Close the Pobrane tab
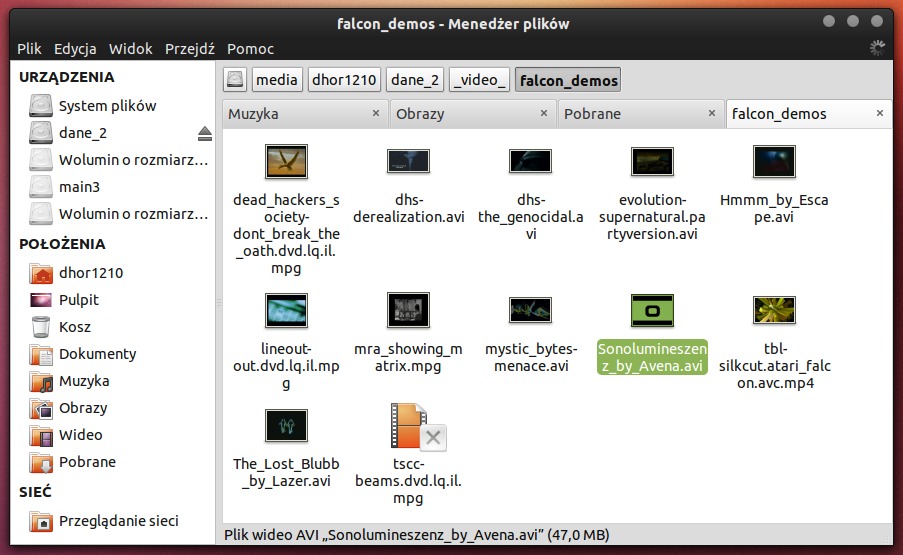The width and height of the screenshot is (903, 555). point(712,113)
